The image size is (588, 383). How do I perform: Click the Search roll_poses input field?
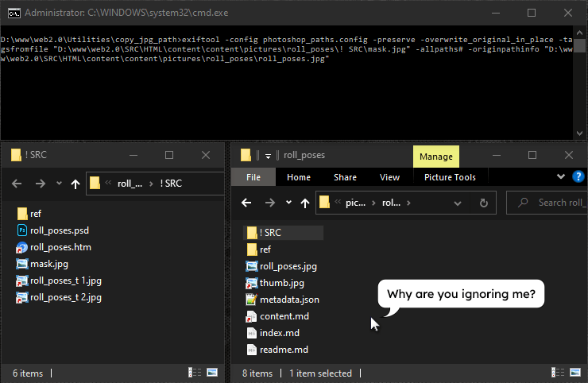[x=556, y=203]
